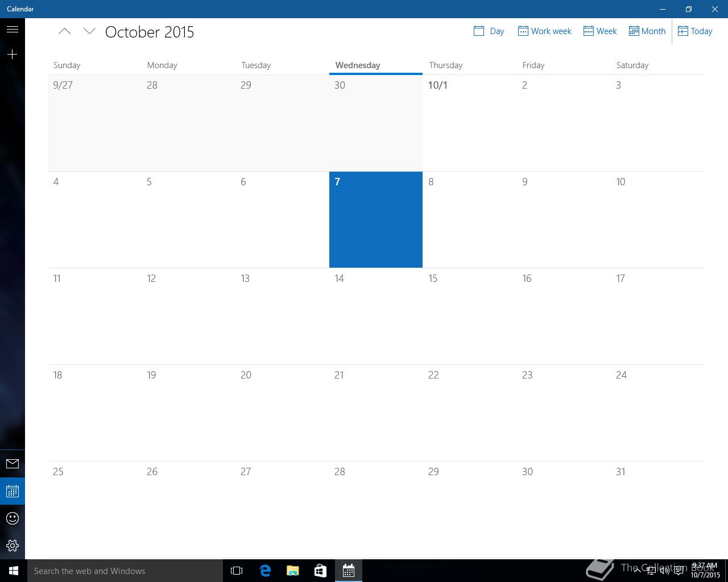Click the Sunday column header
Screen dimensions: 728x582
pyautogui.click(x=67, y=65)
